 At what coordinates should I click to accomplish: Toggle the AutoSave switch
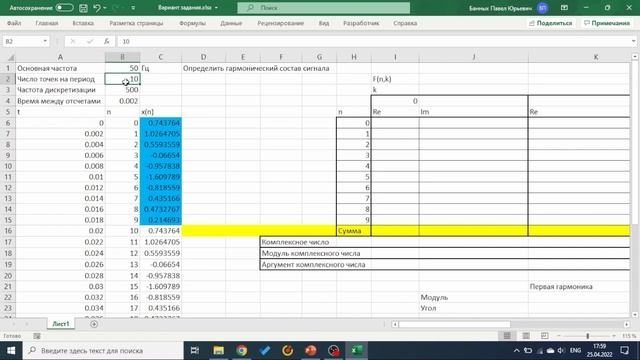pyautogui.click(x=64, y=8)
